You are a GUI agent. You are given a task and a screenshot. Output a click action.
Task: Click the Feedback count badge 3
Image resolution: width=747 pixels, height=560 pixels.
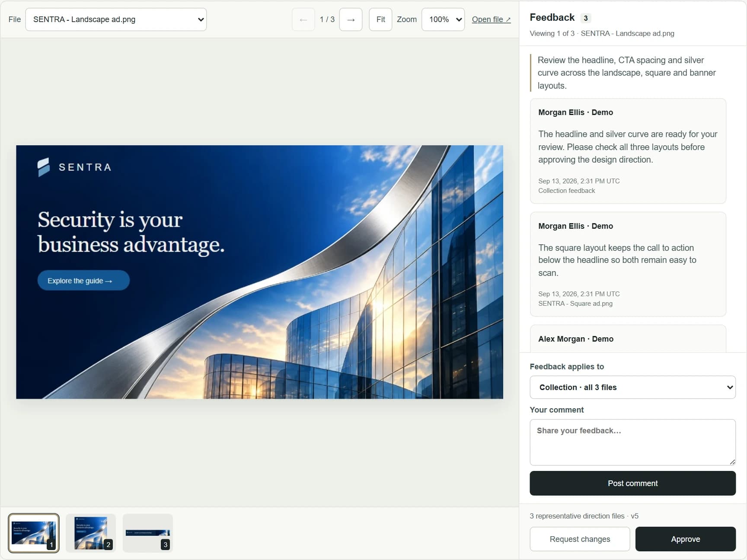(x=586, y=18)
